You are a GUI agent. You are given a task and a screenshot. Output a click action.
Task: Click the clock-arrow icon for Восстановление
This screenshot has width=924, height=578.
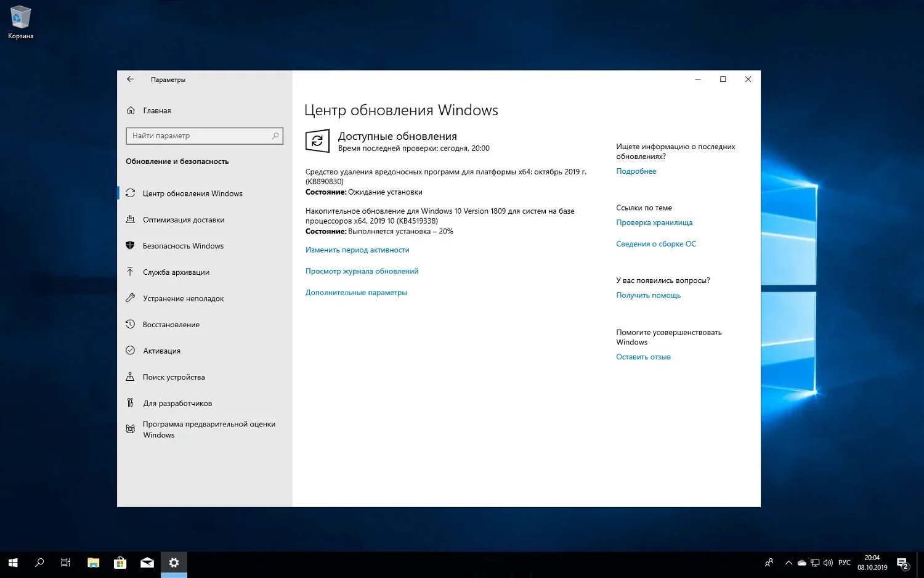coord(130,324)
